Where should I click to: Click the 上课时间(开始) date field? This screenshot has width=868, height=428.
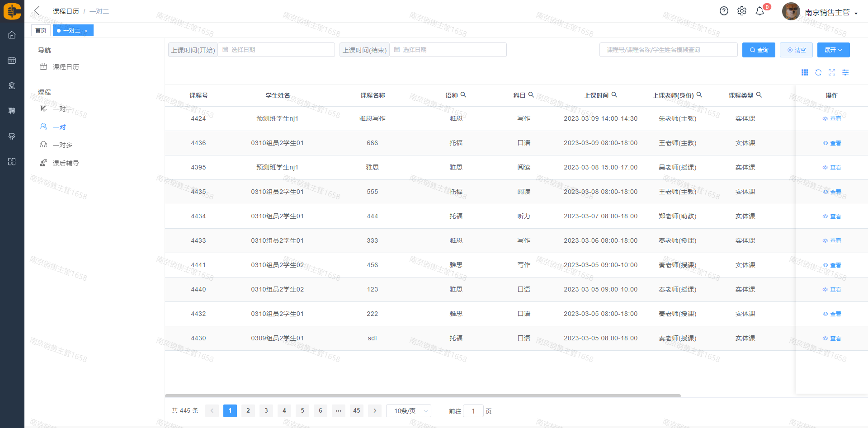(276, 50)
